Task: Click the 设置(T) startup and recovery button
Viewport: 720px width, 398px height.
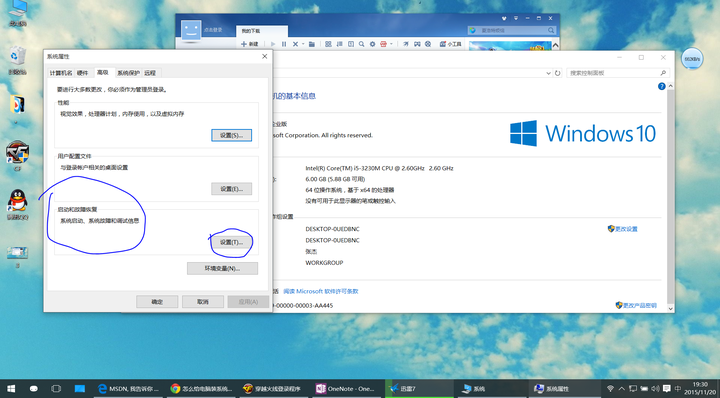Action: pyautogui.click(x=231, y=242)
